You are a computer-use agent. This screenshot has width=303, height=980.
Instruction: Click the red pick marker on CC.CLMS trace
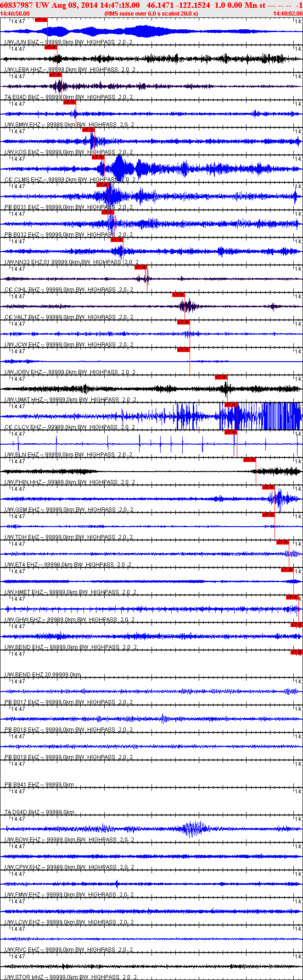point(98,157)
